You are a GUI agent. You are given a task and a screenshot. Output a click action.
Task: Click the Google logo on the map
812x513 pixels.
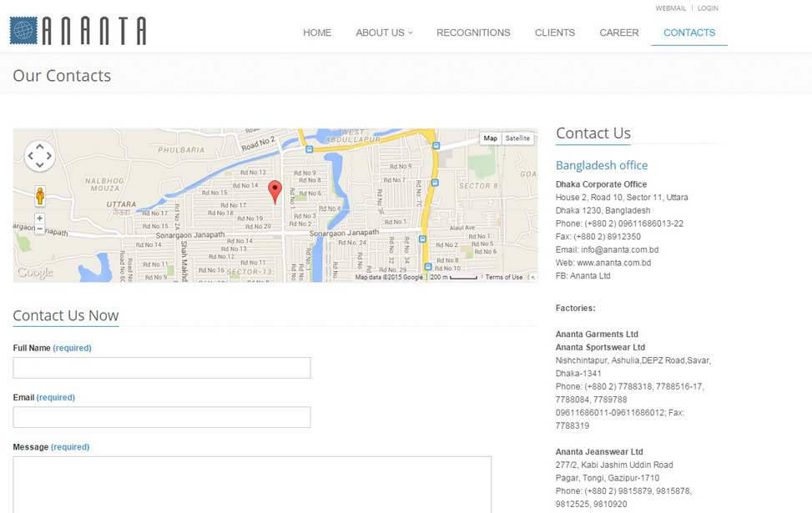tap(34, 273)
